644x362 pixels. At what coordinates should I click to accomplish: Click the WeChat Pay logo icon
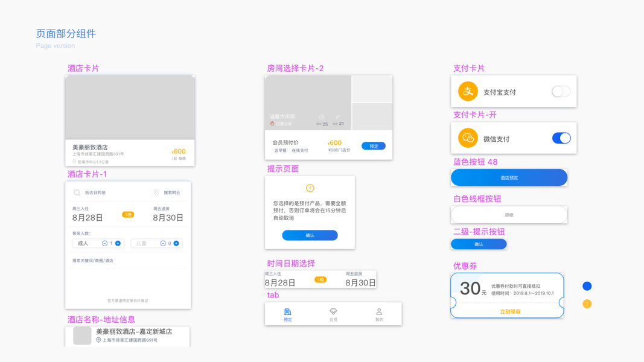pos(468,138)
